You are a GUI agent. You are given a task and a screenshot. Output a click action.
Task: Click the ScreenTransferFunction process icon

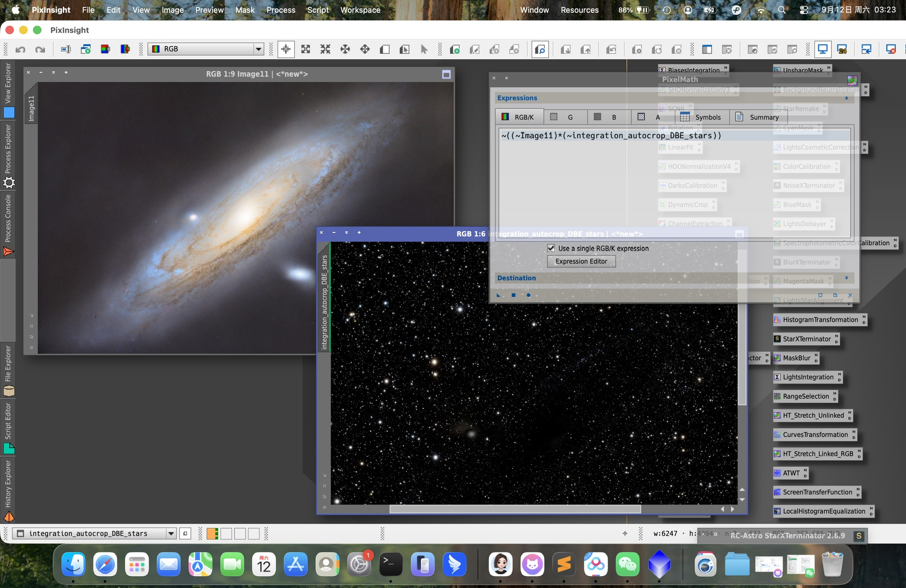[817, 492]
